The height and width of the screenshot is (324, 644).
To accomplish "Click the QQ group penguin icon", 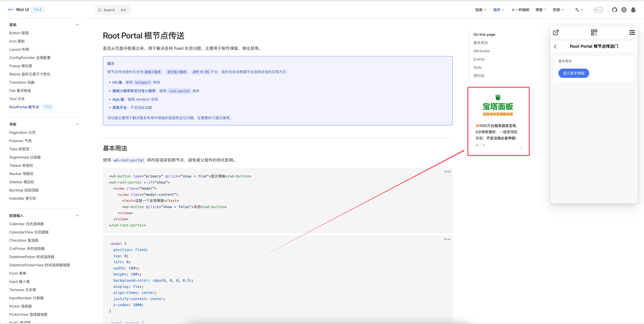I will click(x=633, y=10).
